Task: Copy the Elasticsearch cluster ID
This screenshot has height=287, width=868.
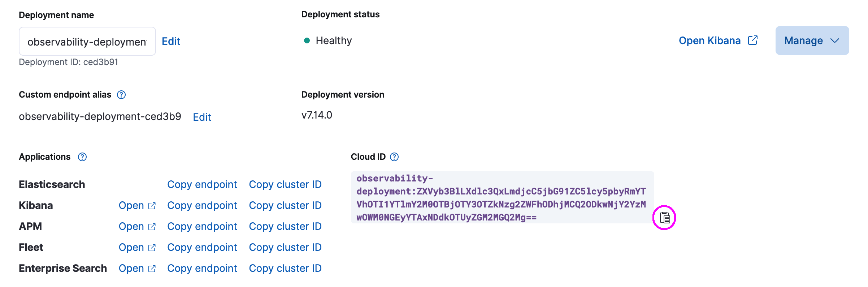Action: coord(285,184)
